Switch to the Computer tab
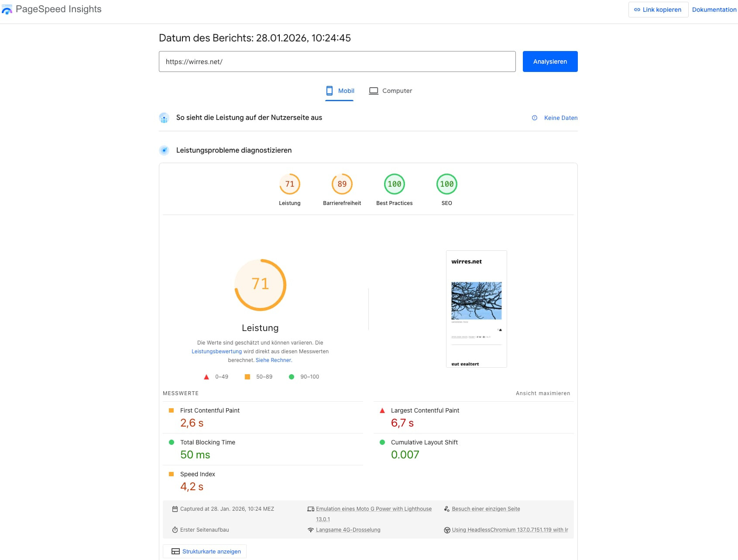 coord(391,91)
